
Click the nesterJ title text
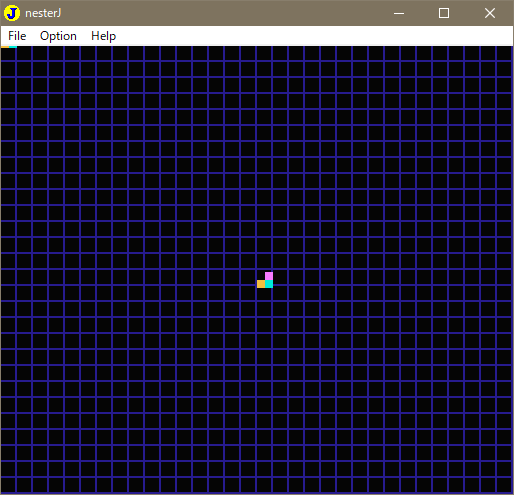(x=43, y=13)
